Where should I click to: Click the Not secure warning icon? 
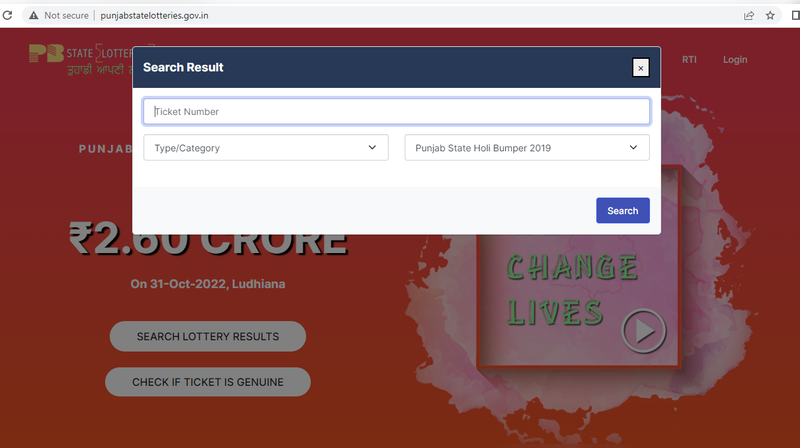point(34,15)
